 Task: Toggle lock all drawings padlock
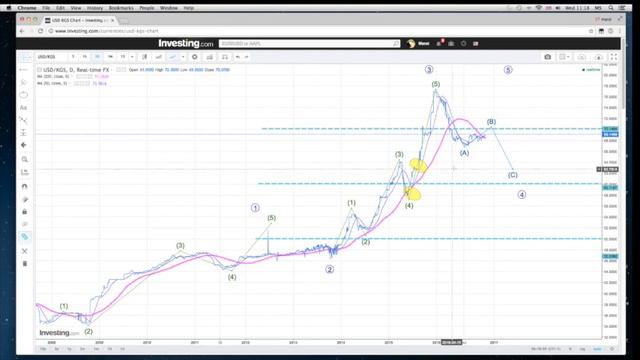[x=24, y=212]
